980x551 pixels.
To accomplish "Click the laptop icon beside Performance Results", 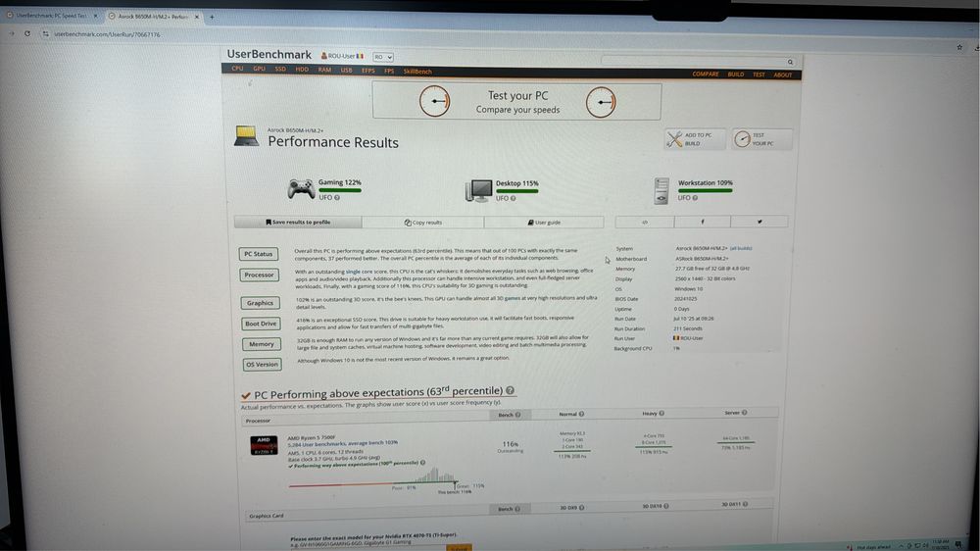I will [x=246, y=135].
